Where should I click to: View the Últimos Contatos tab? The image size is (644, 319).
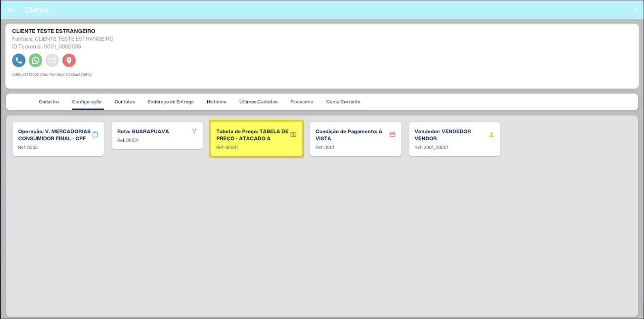[258, 102]
